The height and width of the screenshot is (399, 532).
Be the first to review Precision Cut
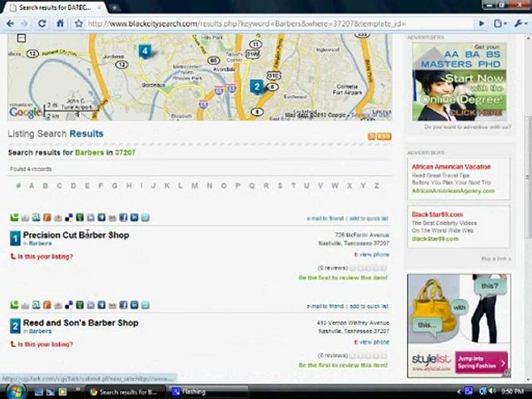tap(342, 278)
